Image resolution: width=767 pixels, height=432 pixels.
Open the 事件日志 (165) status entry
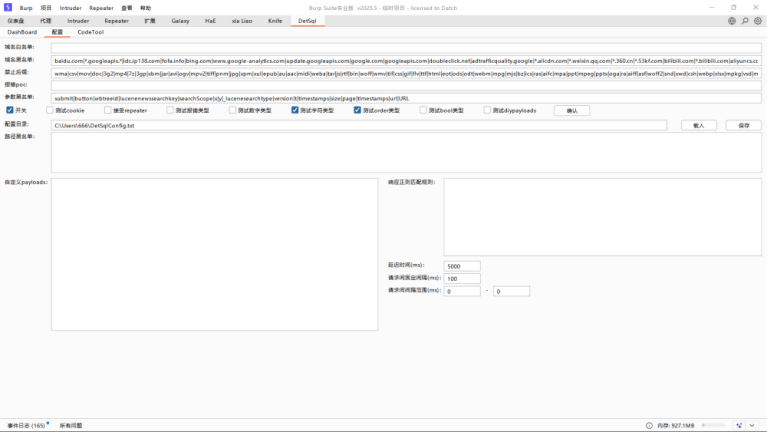pyautogui.click(x=26, y=426)
